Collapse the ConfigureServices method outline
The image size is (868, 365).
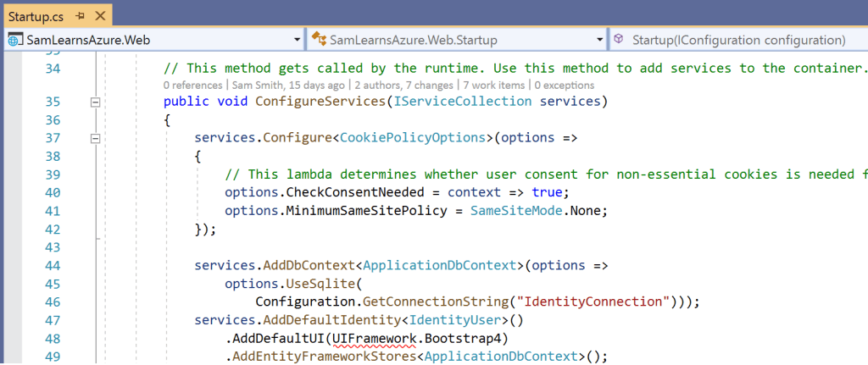pyautogui.click(x=95, y=102)
